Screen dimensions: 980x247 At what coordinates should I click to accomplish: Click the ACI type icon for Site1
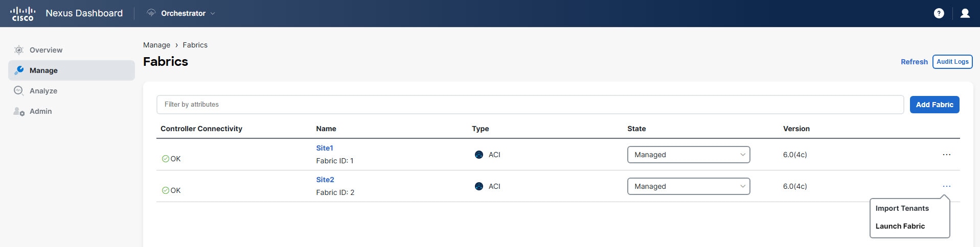point(478,155)
